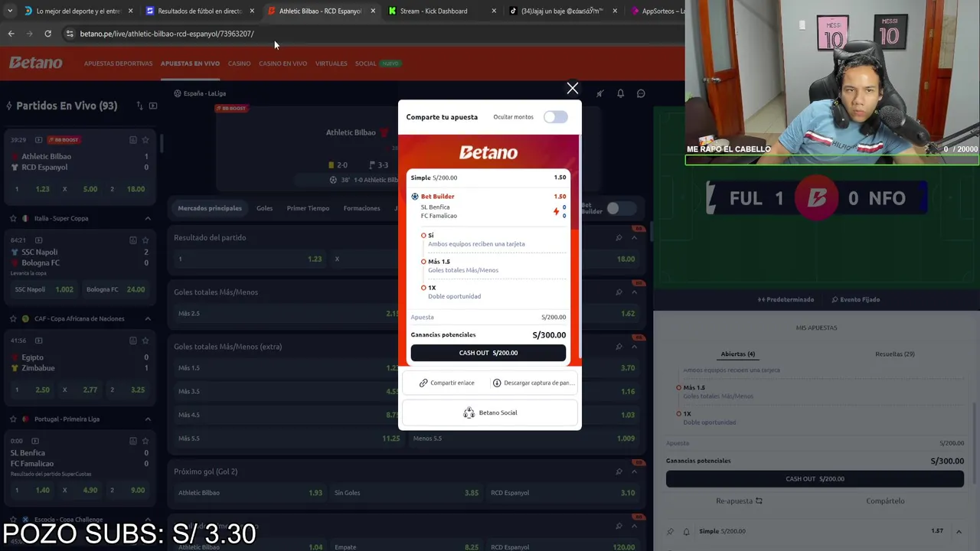The height and width of the screenshot is (551, 980).
Task: Click Compártelo in Mis Apuestas panel
Action: point(885,501)
